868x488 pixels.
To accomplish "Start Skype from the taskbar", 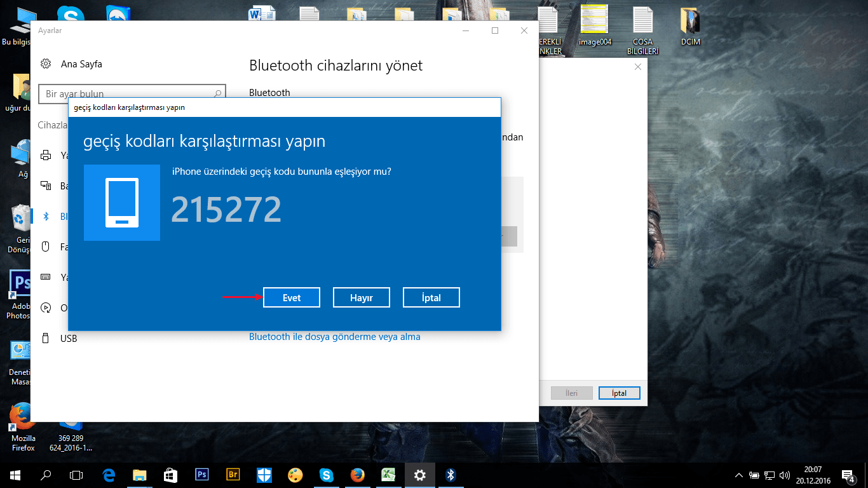I will pyautogui.click(x=327, y=475).
